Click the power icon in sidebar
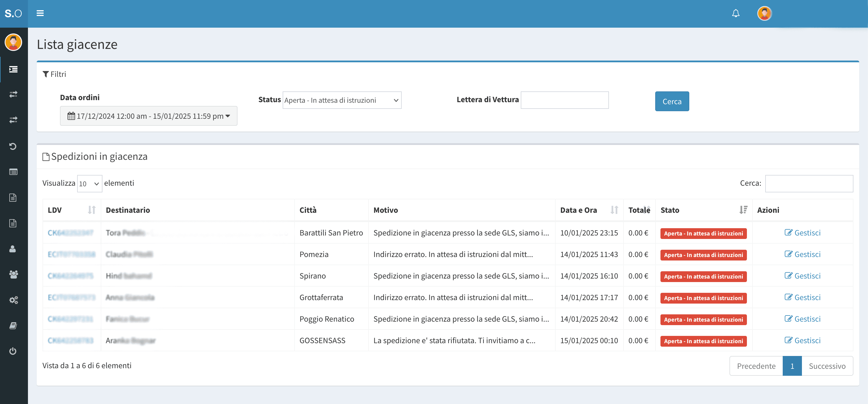This screenshot has width=868, height=404. tap(13, 351)
